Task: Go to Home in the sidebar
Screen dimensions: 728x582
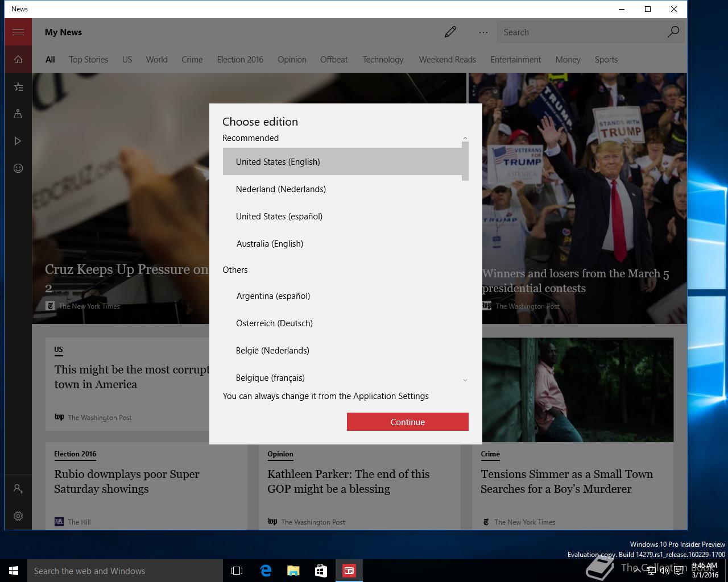Action: (x=18, y=59)
